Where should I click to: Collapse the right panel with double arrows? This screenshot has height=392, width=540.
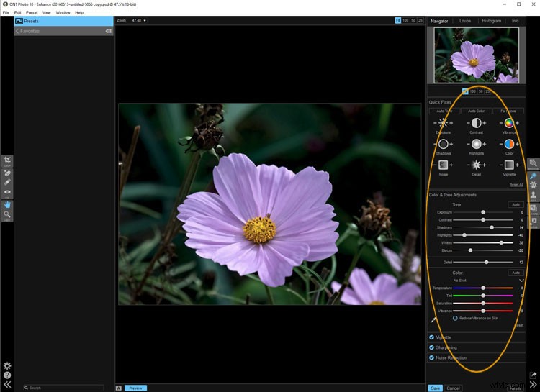533,384
